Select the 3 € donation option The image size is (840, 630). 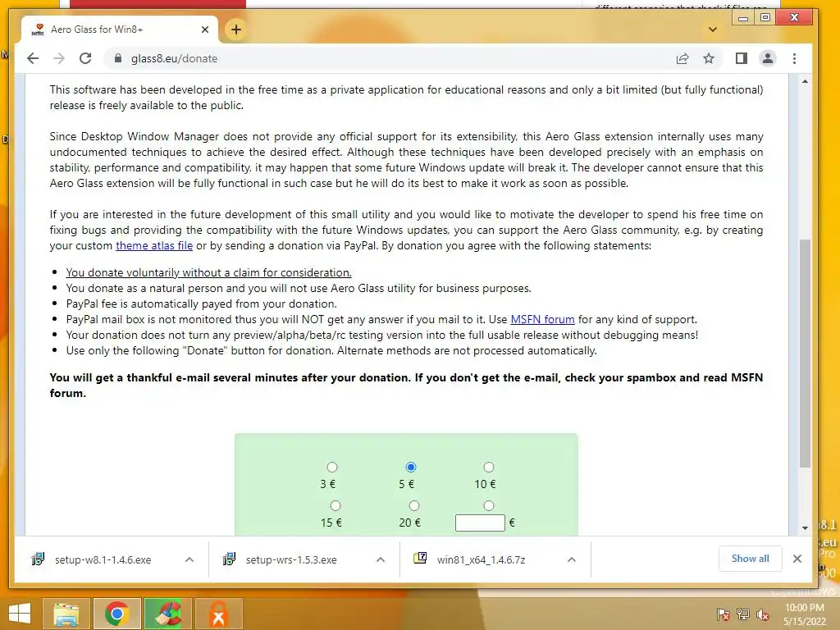tap(332, 467)
